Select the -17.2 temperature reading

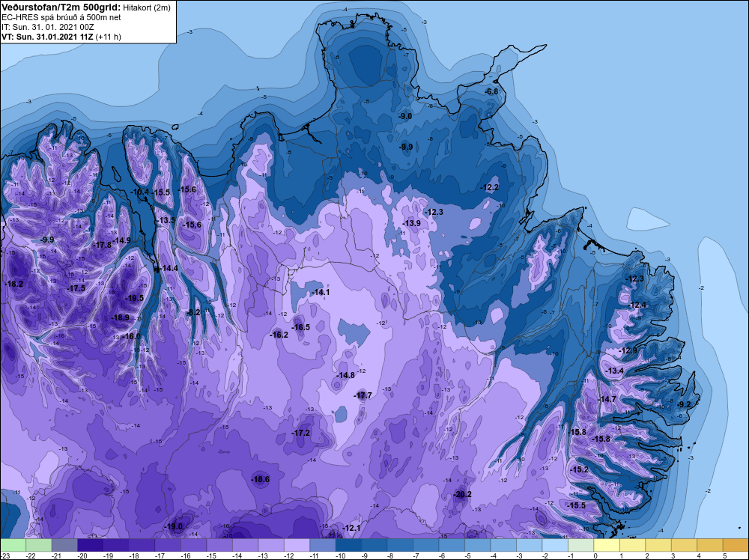click(301, 433)
